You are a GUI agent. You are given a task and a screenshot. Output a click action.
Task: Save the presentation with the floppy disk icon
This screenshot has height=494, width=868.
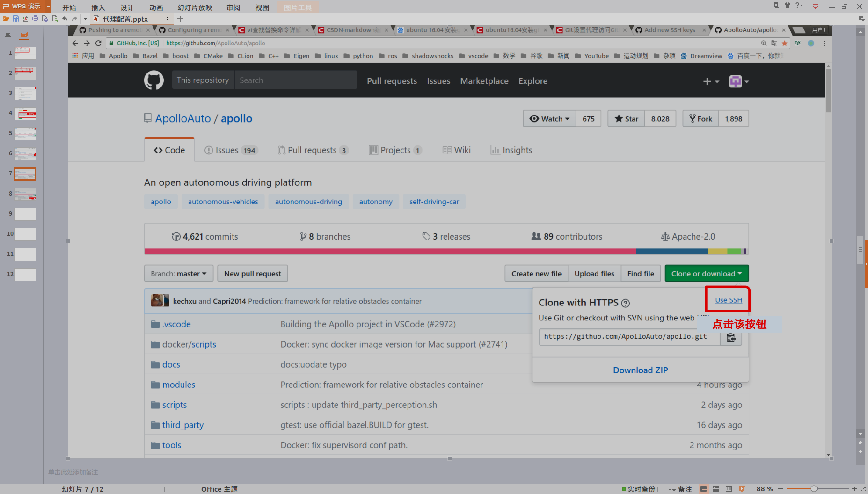click(15, 19)
